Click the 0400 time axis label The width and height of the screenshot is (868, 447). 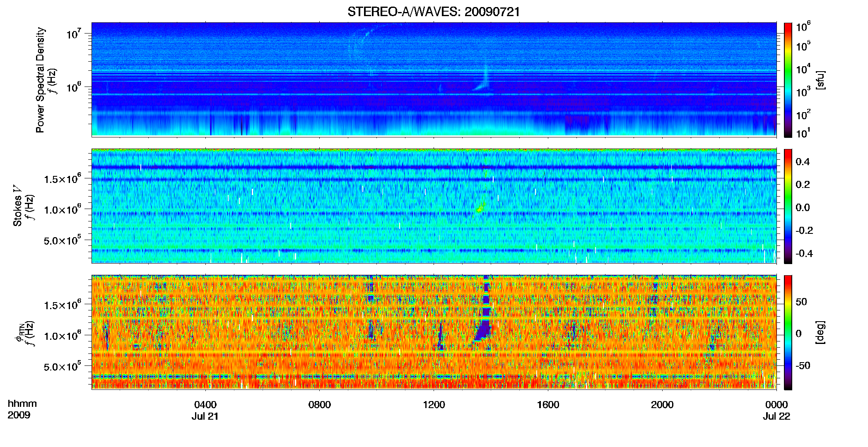(205, 404)
